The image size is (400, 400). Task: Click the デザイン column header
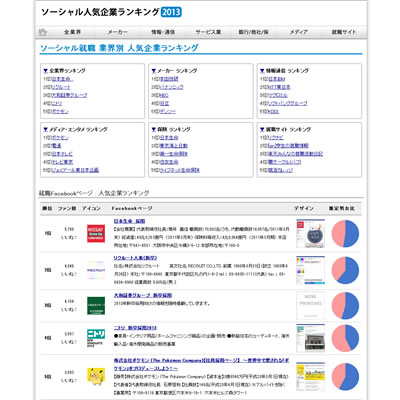click(x=303, y=208)
